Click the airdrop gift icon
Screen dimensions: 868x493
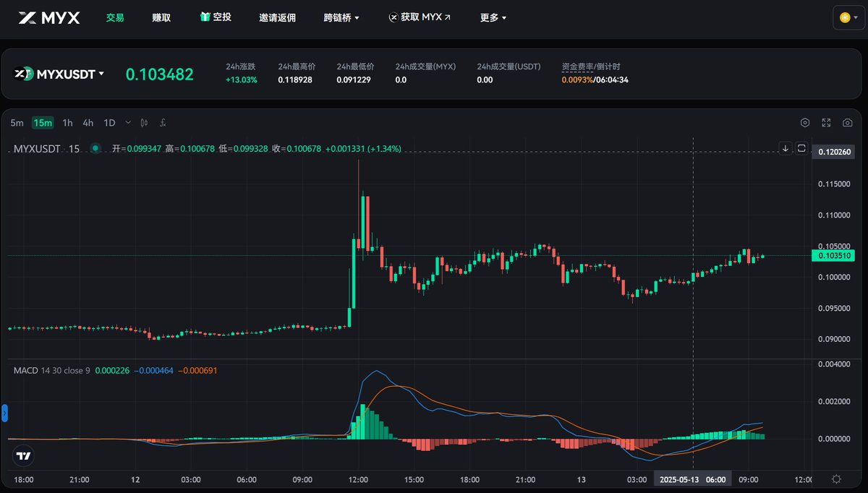[x=205, y=17]
